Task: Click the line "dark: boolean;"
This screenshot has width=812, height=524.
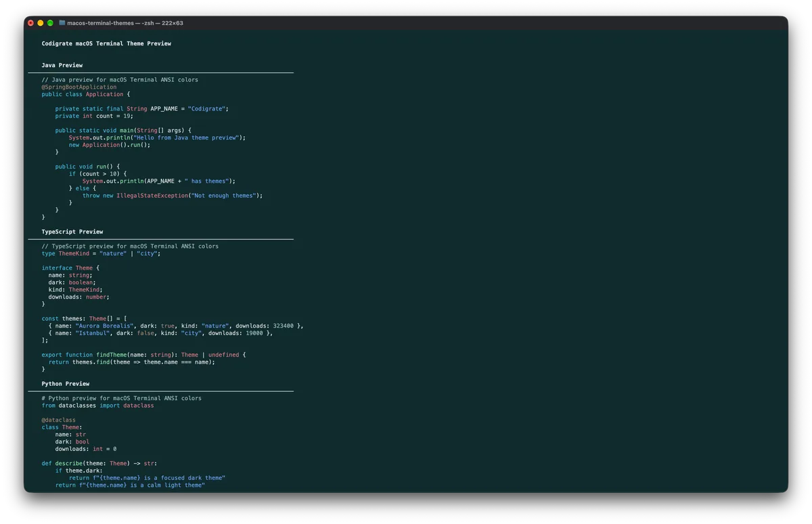Action: tap(72, 282)
